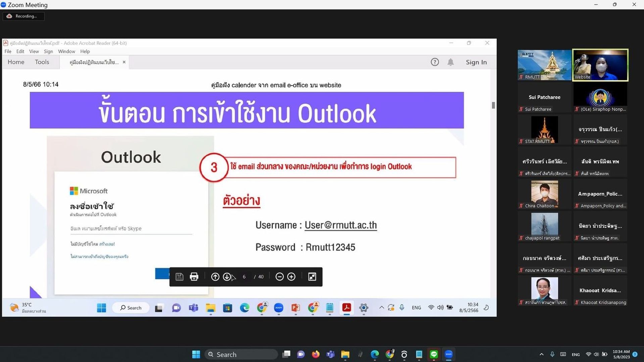Image resolution: width=644 pixels, height=362 pixels.
Task: Open Zoom icon in shared screen taskbar
Action: click(279, 308)
